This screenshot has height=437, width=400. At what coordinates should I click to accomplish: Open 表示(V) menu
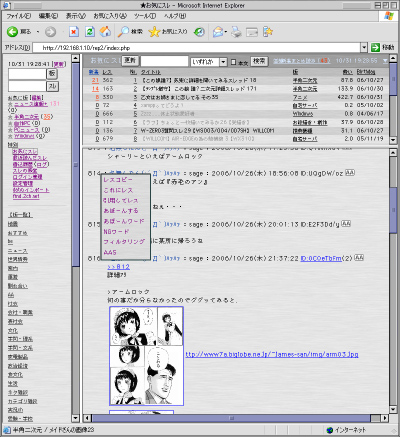tap(76, 16)
